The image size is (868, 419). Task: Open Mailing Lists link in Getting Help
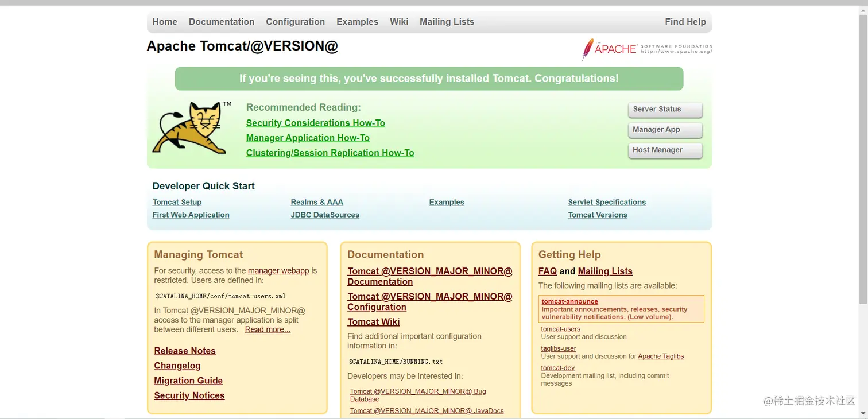pos(605,271)
